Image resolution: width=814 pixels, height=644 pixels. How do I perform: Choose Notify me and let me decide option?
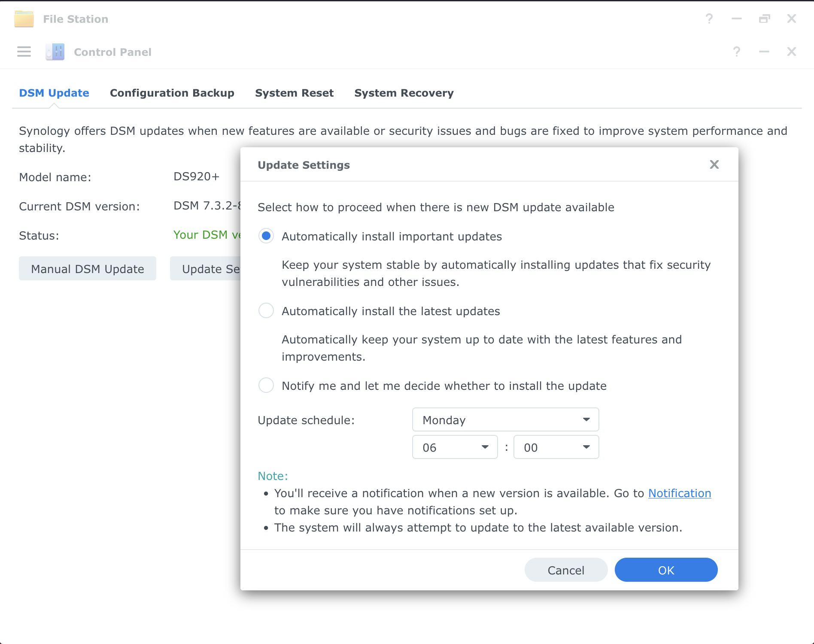pyautogui.click(x=266, y=385)
